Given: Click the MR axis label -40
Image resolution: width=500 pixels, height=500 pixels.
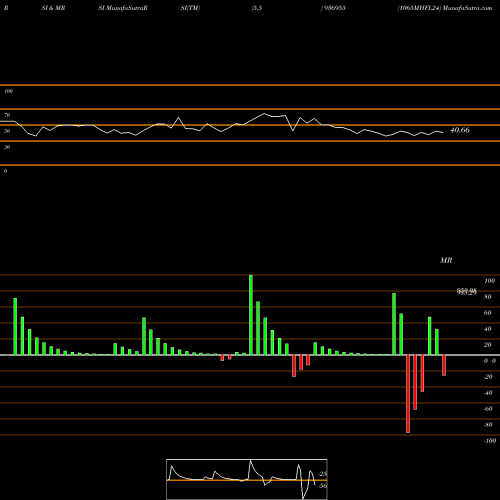Looking at the screenshot, I should (x=488, y=393).
